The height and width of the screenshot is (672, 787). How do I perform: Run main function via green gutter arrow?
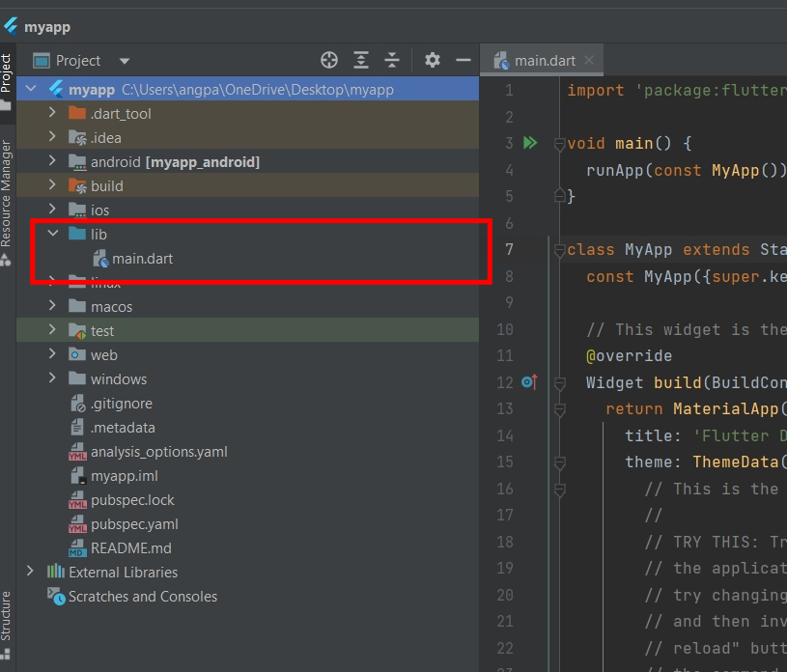tap(529, 143)
